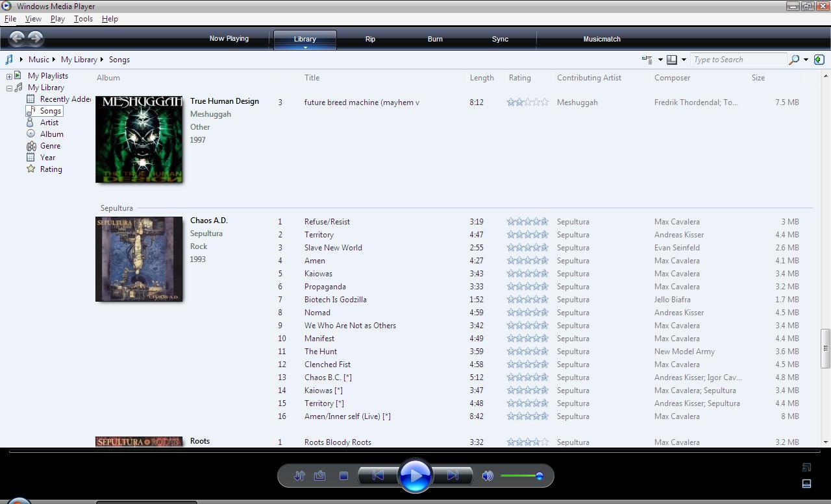Switch to the Burn tab
The width and height of the screenshot is (831, 504).
coord(435,39)
